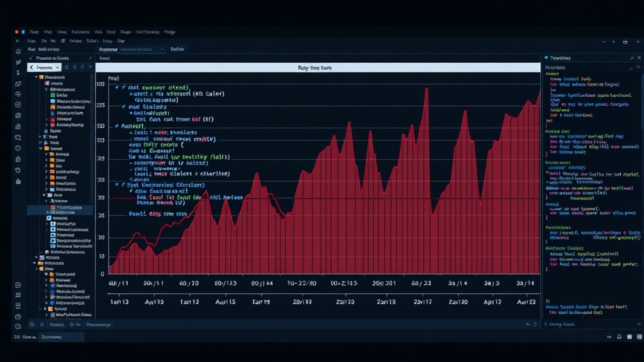This screenshot has height=362, width=644.
Task: Click the left icon of the pair below the chart's right edge
Action: (528, 324)
